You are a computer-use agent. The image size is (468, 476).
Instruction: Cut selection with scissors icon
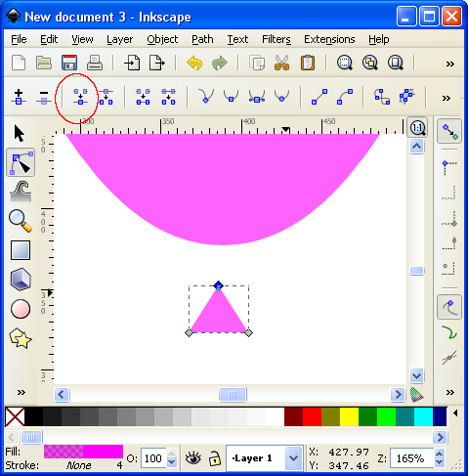tap(282, 63)
